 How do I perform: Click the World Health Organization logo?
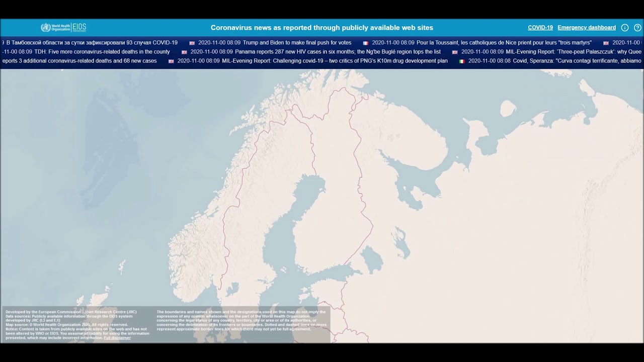coord(55,28)
